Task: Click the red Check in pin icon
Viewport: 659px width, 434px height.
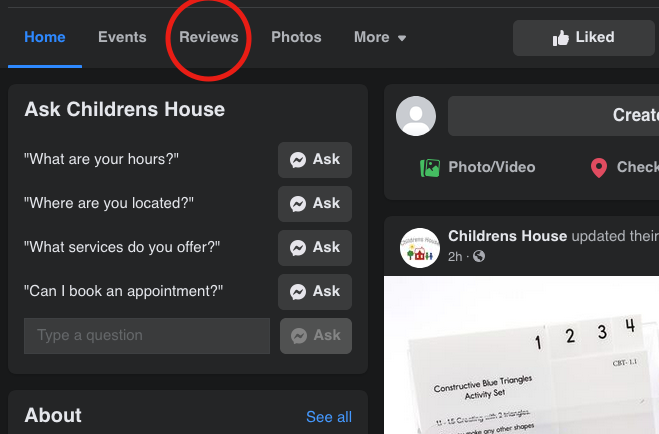Action: click(x=599, y=168)
